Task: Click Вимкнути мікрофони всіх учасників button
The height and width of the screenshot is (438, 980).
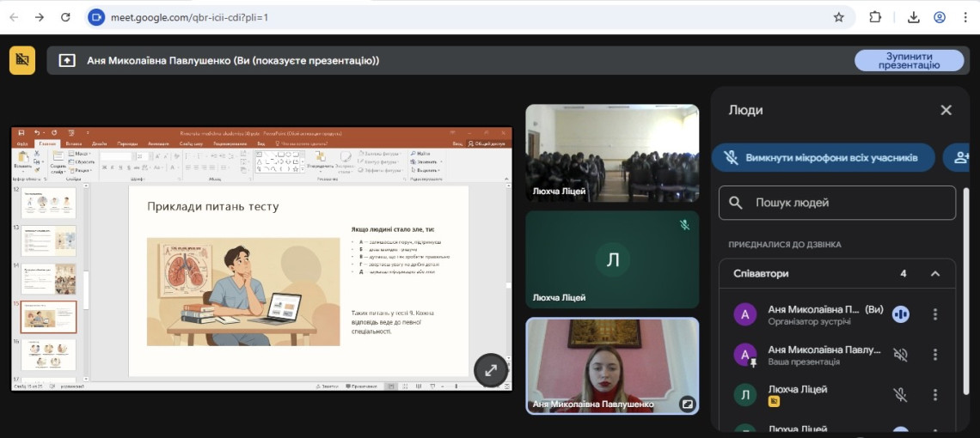Action: (823, 157)
